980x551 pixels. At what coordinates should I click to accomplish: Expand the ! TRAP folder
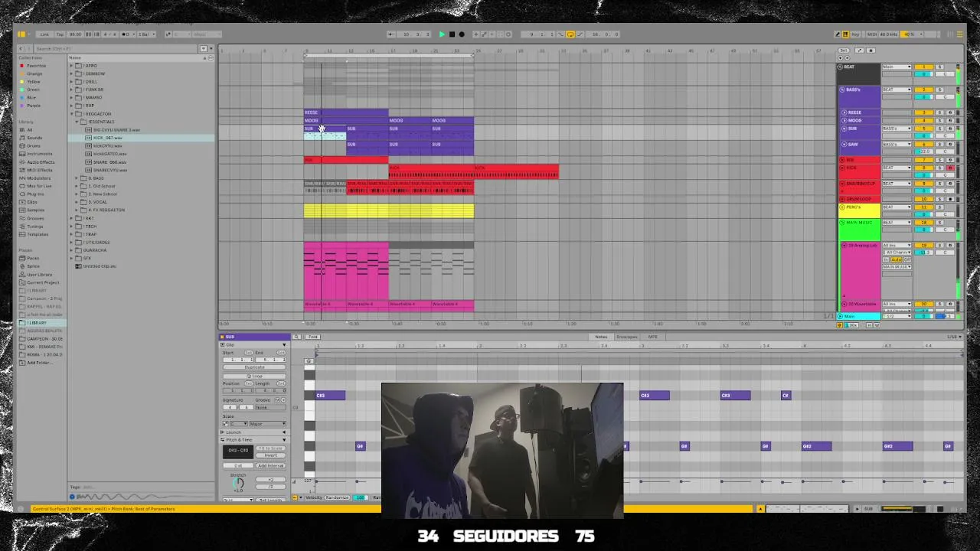click(x=71, y=234)
